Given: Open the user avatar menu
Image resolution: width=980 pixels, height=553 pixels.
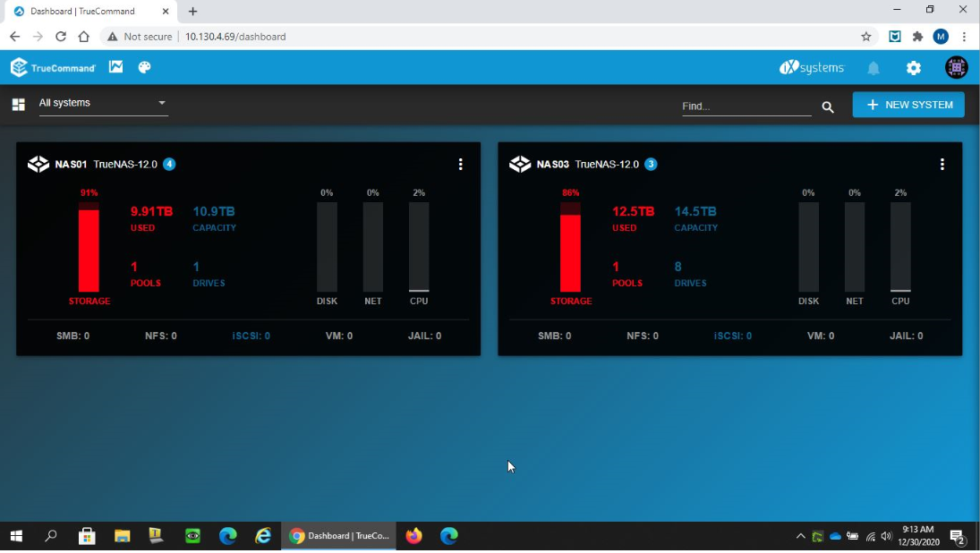Looking at the screenshot, I should point(956,67).
